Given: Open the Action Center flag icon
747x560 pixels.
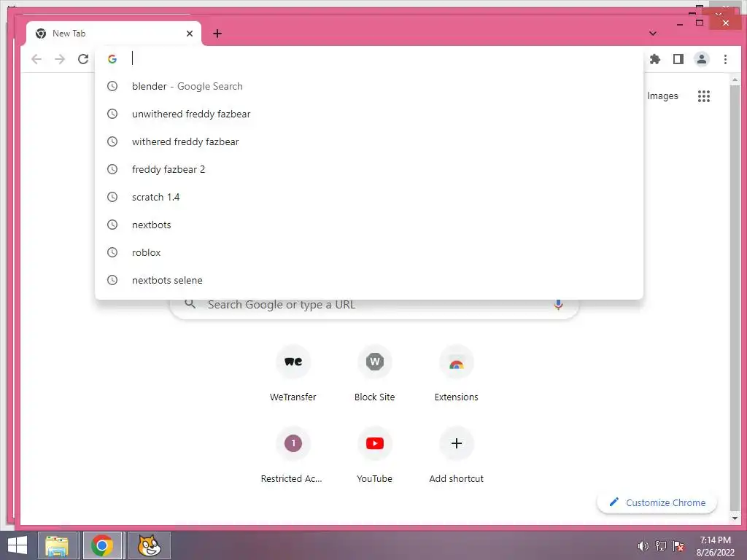Looking at the screenshot, I should (x=678, y=546).
